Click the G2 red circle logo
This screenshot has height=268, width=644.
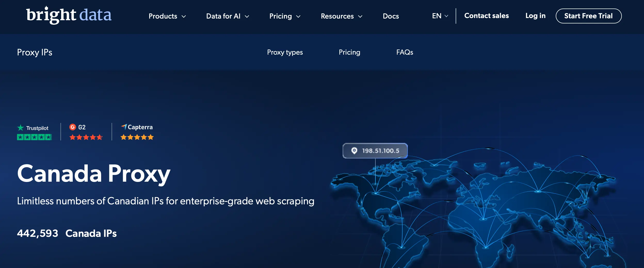pyautogui.click(x=73, y=127)
